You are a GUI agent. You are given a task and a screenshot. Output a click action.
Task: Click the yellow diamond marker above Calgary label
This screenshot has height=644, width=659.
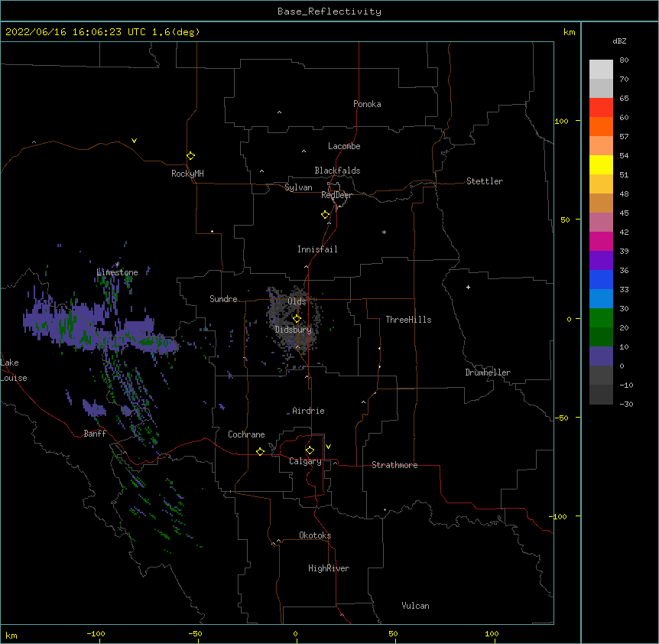point(310,450)
